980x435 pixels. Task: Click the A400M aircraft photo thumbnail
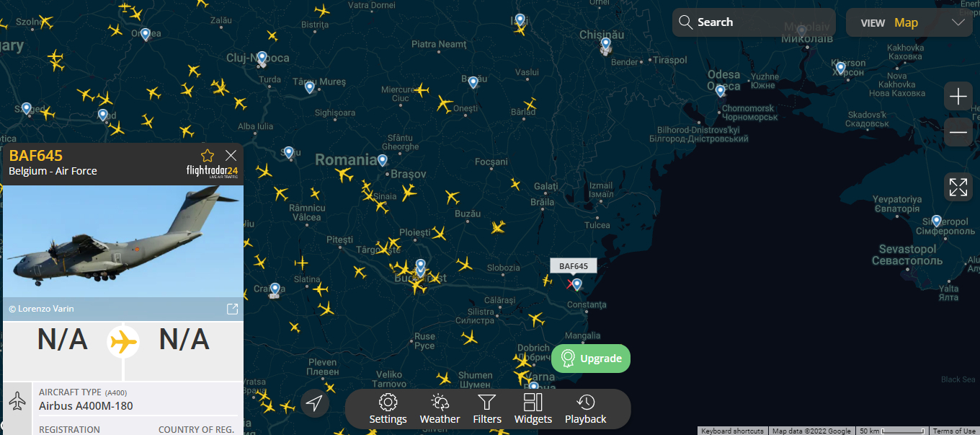click(x=123, y=242)
